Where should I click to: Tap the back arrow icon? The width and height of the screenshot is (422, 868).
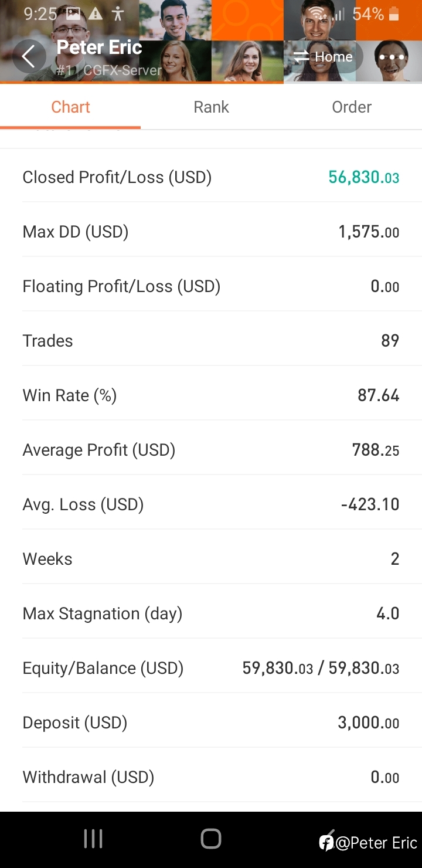(29, 57)
